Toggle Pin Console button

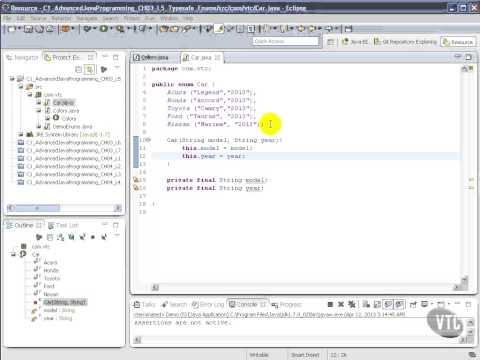[413, 304]
